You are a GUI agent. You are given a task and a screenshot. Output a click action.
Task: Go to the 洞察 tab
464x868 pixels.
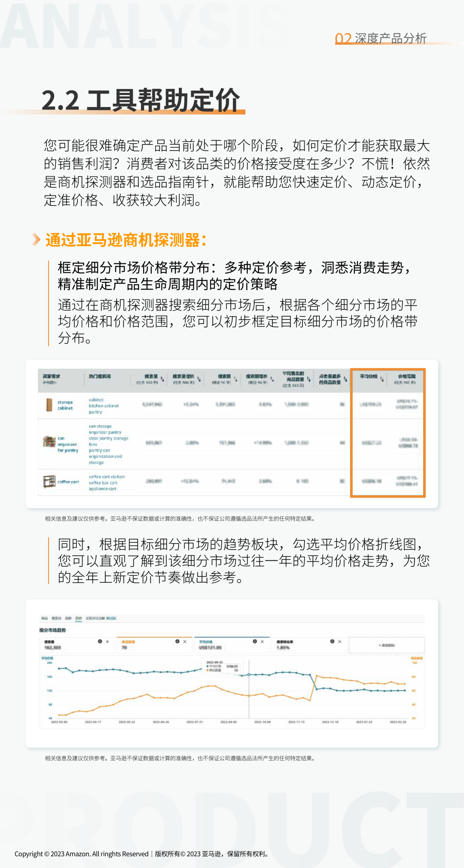point(68,618)
